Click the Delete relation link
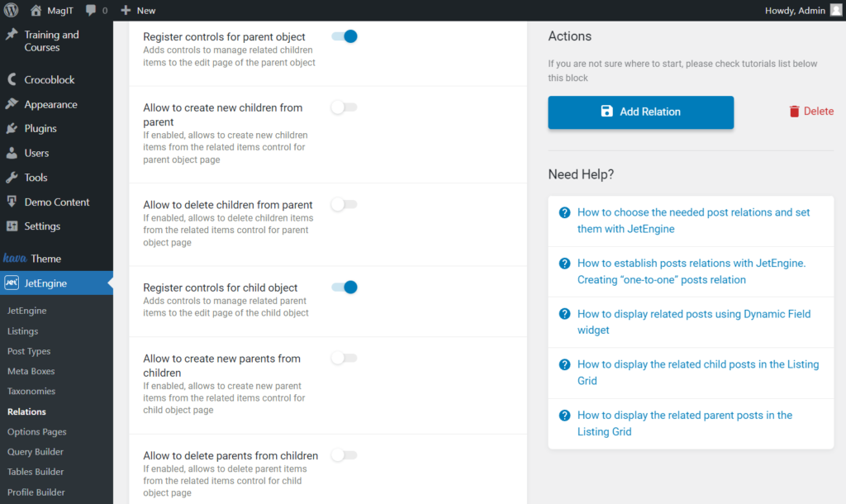The height and width of the screenshot is (504, 846). [x=811, y=112]
